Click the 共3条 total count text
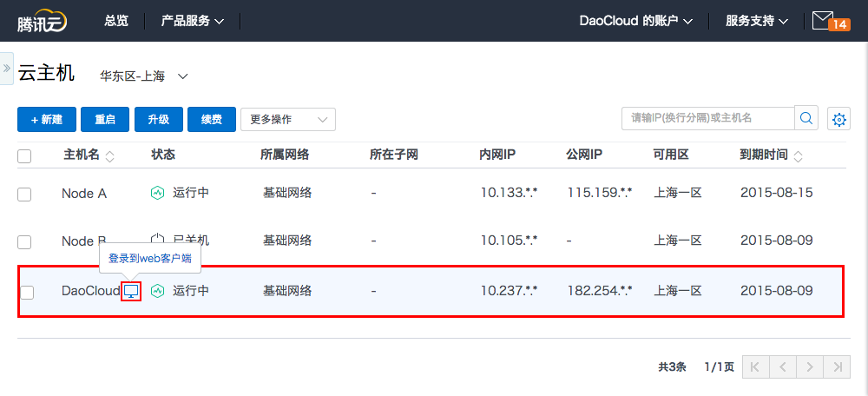This screenshot has height=396, width=868. [672, 366]
